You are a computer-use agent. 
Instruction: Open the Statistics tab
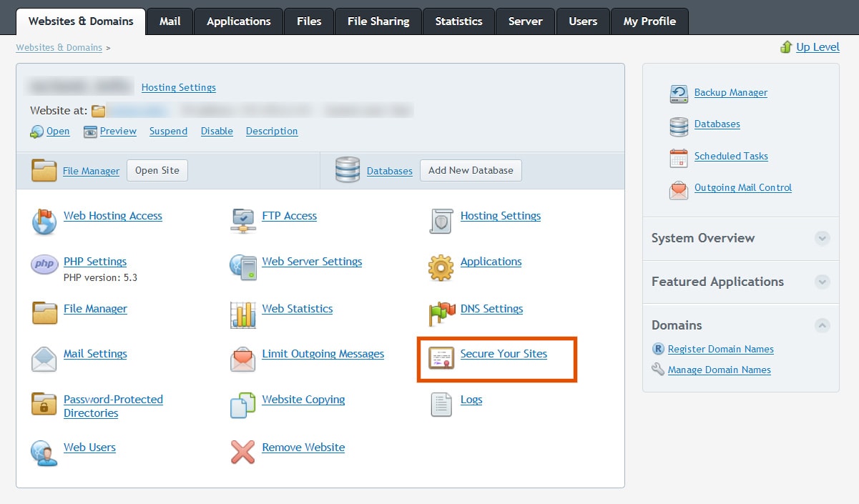point(458,21)
